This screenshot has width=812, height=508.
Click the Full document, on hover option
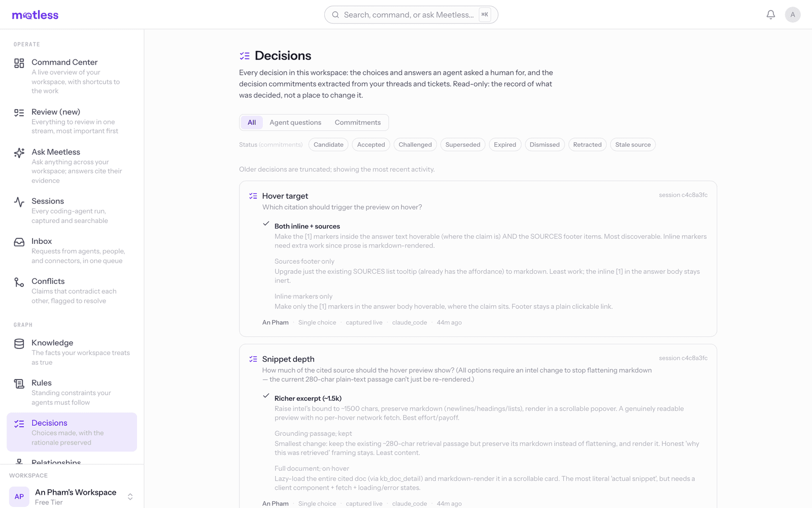tap(312, 468)
